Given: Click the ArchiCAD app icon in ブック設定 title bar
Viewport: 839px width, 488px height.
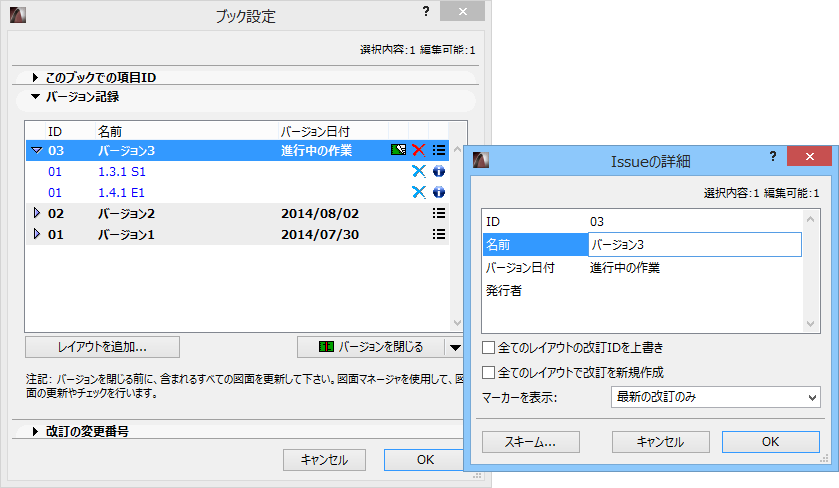Looking at the screenshot, I should point(18,14).
